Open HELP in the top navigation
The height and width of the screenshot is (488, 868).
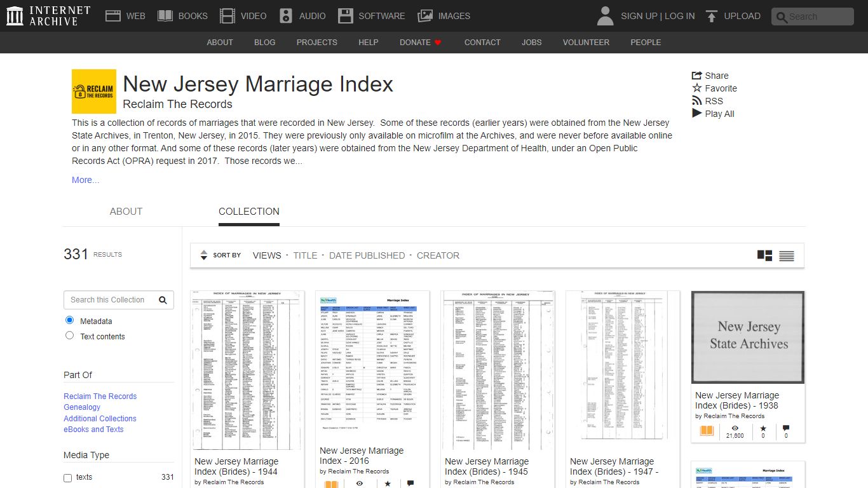[369, 43]
